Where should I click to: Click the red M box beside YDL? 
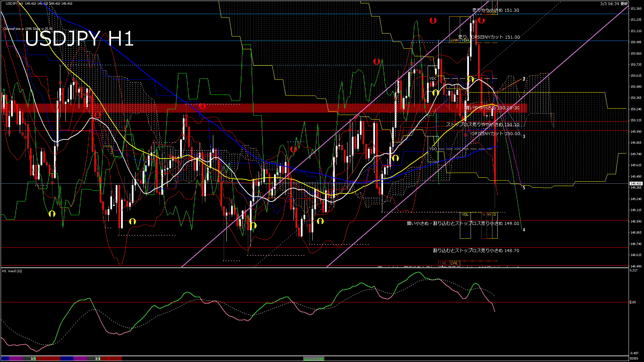484,215
